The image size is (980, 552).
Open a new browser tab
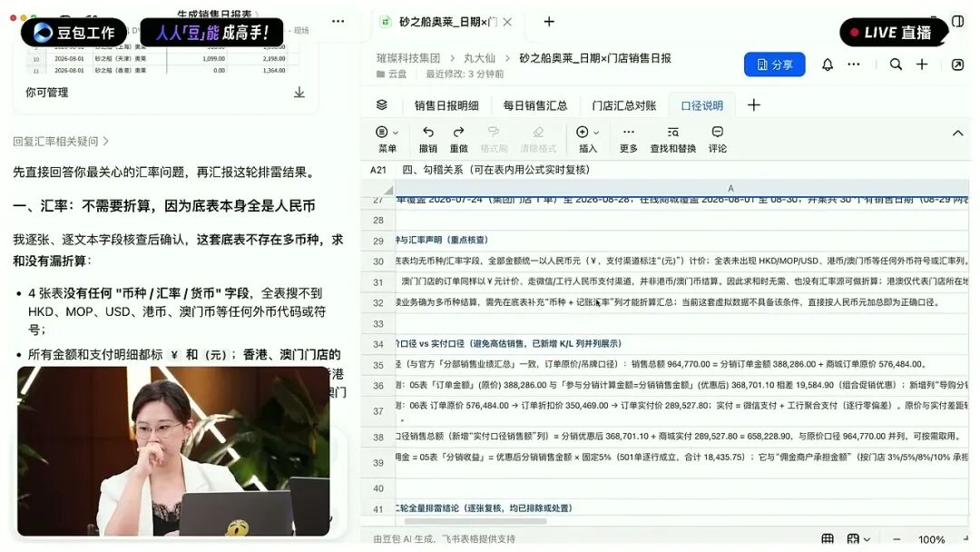click(549, 22)
